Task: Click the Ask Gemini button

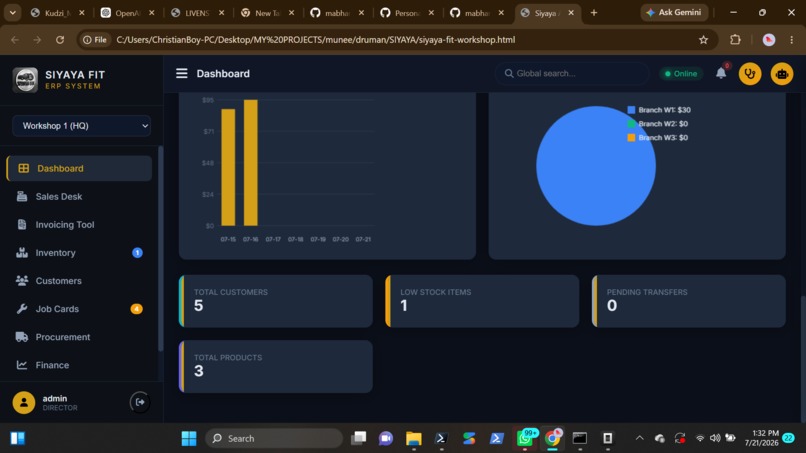Action: (x=674, y=12)
